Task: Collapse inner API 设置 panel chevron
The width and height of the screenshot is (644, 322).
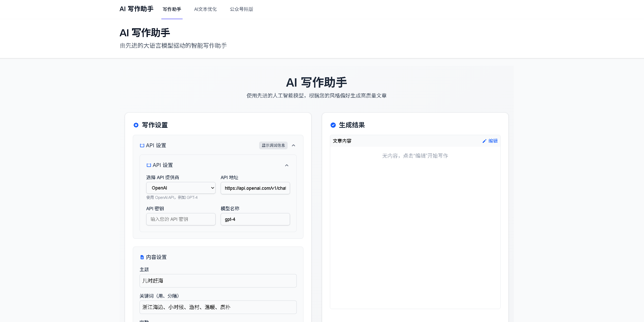Action: point(287,165)
